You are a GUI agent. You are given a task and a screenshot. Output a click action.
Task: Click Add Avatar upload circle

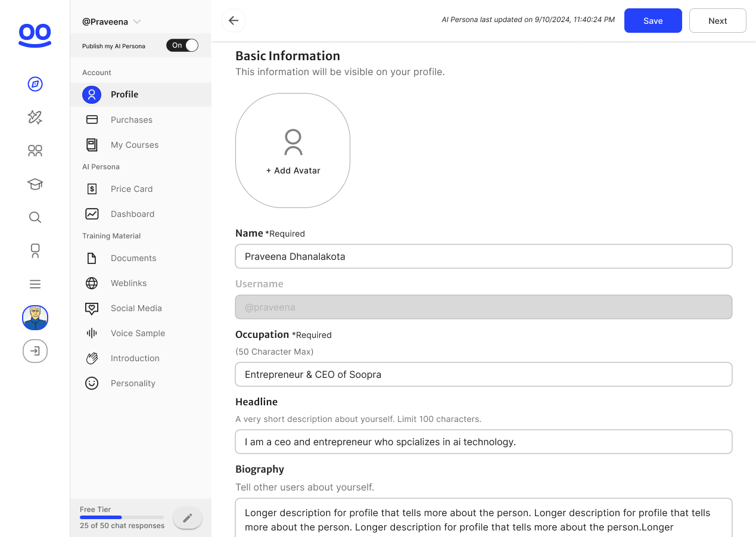(x=293, y=151)
